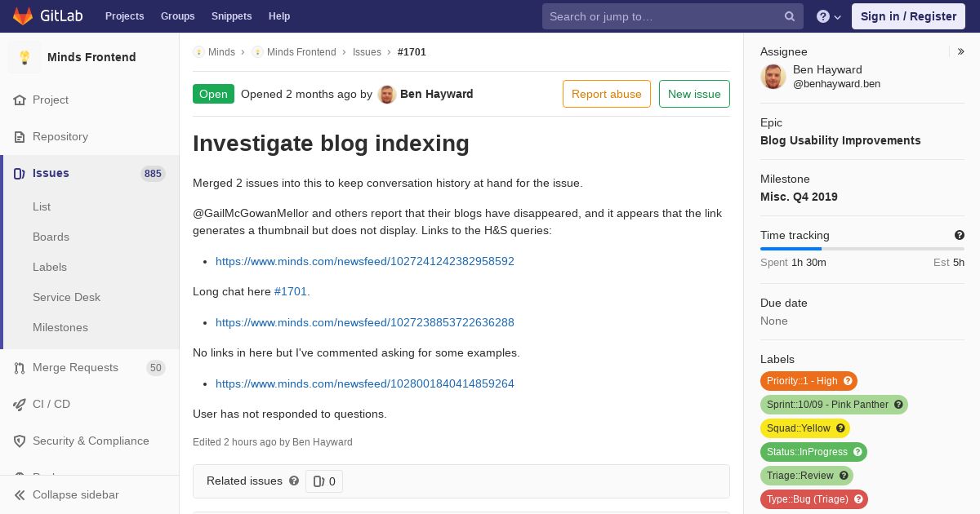Open the Issues sidebar icon
980x514 pixels.
20,173
